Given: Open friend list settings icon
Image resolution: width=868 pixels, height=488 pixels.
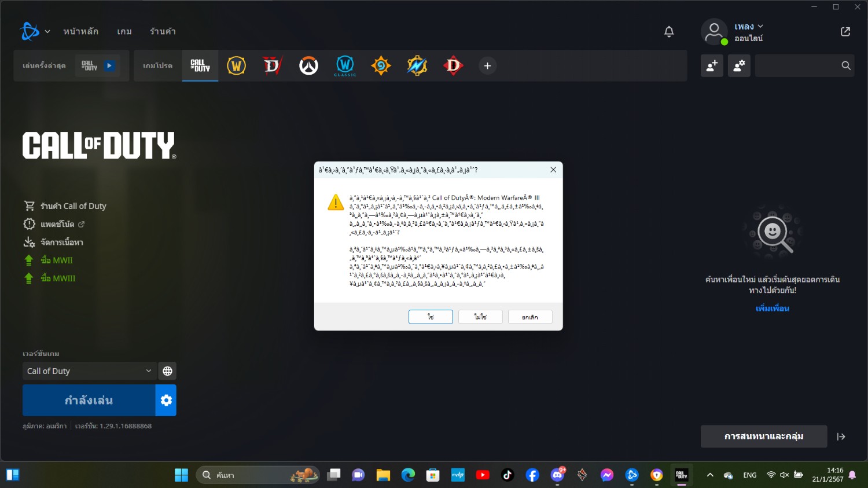Looking at the screenshot, I should [739, 66].
